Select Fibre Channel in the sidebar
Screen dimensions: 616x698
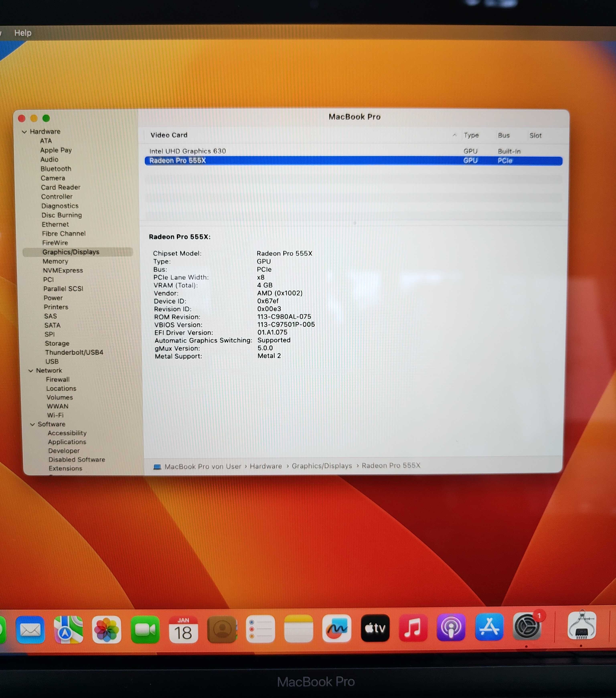pyautogui.click(x=64, y=234)
